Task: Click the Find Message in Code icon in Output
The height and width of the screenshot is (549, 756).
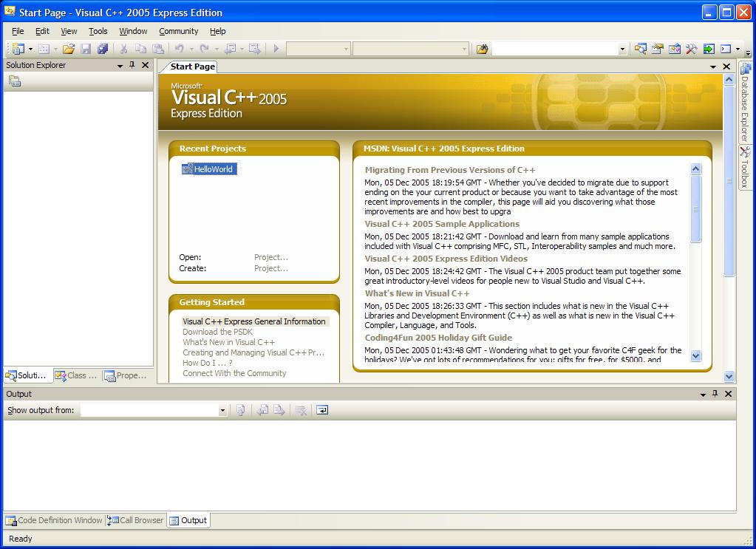Action: click(241, 410)
